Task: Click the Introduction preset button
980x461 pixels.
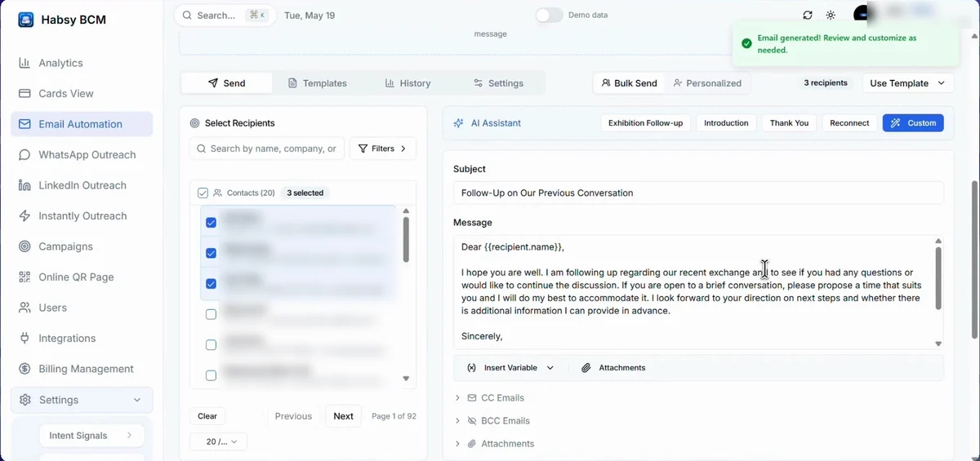Action: [x=726, y=123]
